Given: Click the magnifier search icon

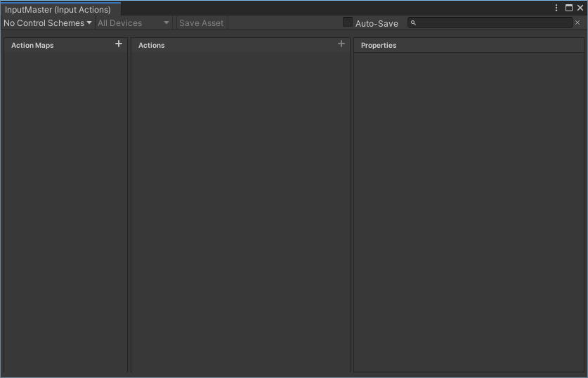Looking at the screenshot, I should pyautogui.click(x=413, y=23).
